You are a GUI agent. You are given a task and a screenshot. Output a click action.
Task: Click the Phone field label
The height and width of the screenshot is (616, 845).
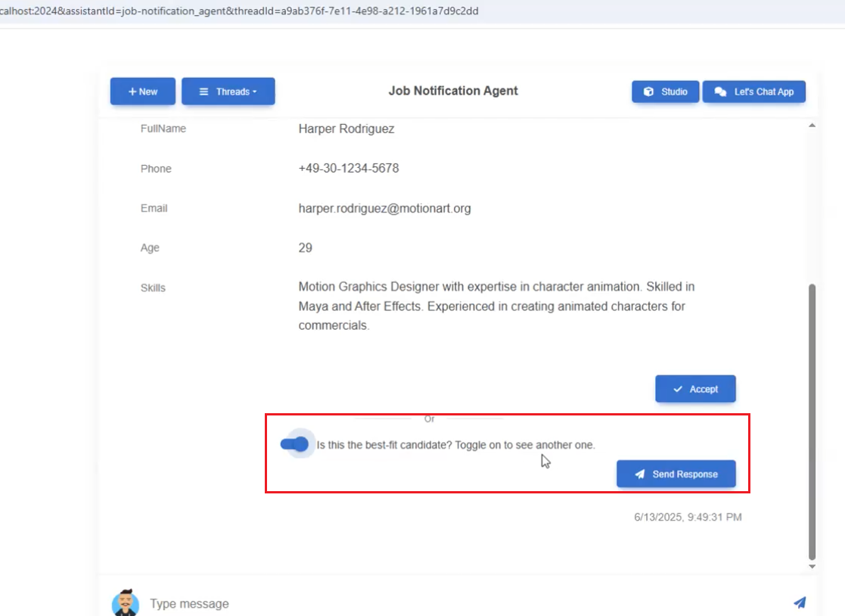pyautogui.click(x=156, y=169)
